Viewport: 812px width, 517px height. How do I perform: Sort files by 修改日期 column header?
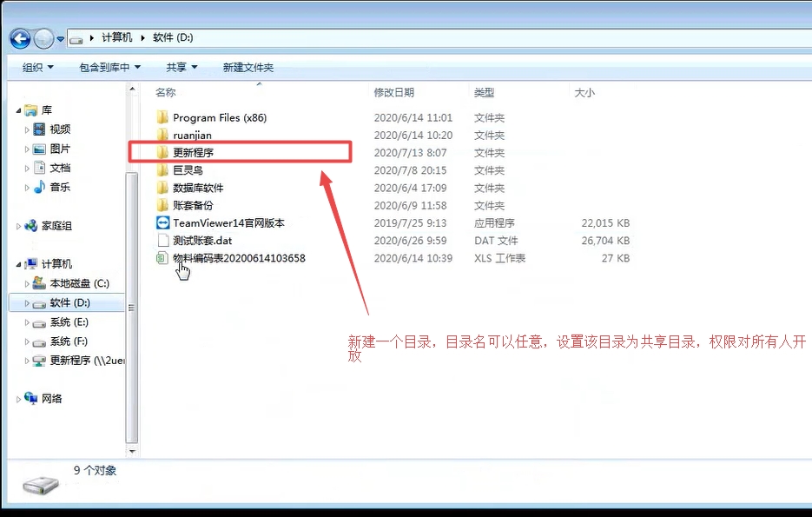click(x=393, y=92)
